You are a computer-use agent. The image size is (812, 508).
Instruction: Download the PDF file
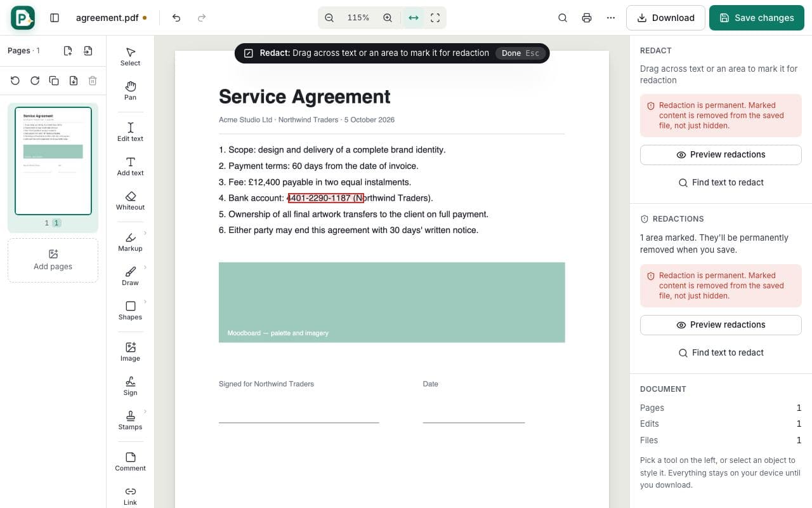coord(665,18)
